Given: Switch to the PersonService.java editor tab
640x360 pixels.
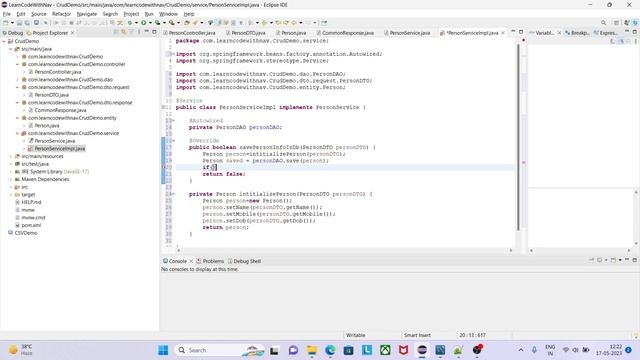Looking at the screenshot, I should coord(407,33).
